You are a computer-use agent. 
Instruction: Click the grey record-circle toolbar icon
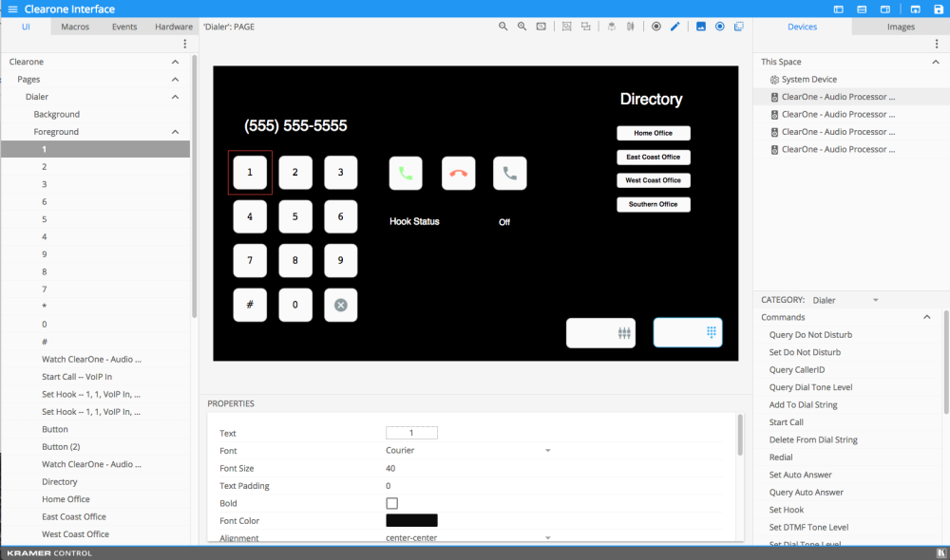pyautogui.click(x=656, y=27)
